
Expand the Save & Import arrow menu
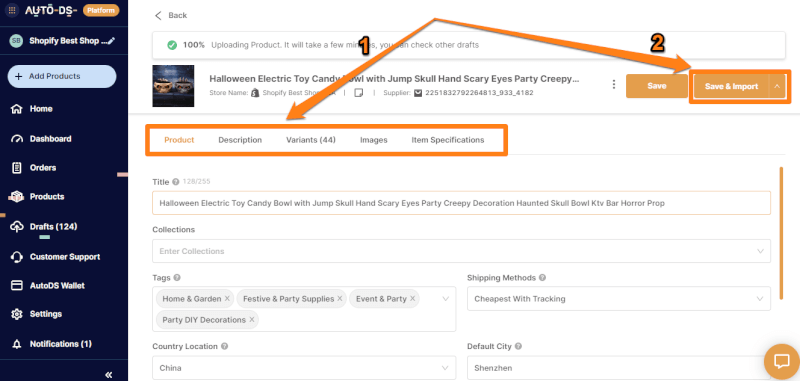777,87
